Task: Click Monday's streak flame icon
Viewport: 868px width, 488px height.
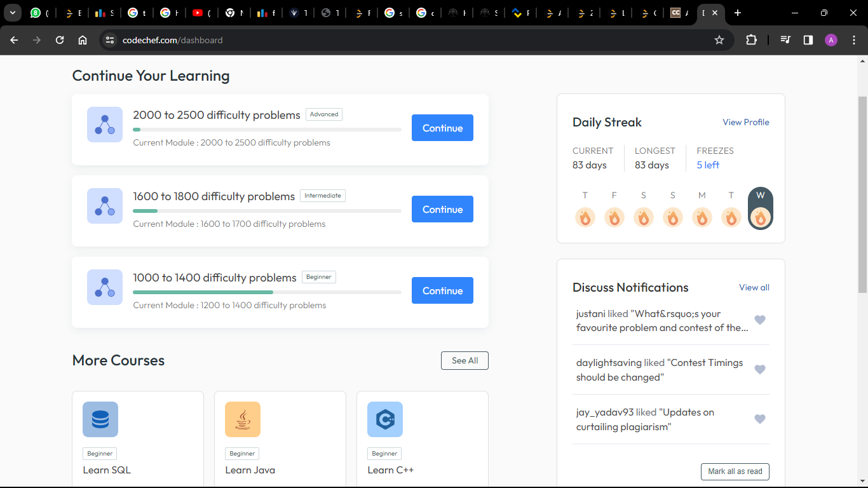Action: (702, 217)
